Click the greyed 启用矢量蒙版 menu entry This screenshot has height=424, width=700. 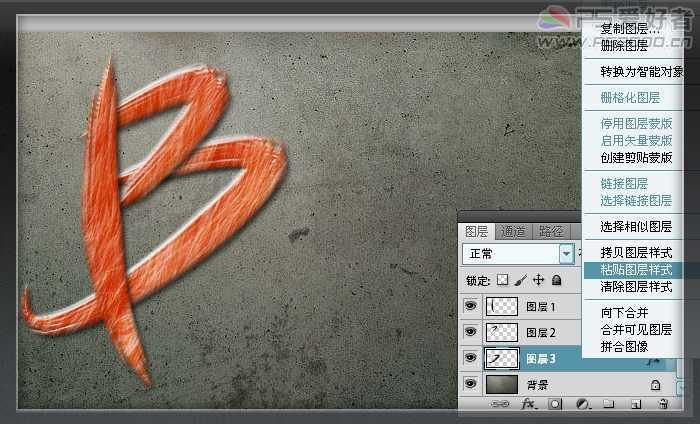[x=636, y=140]
